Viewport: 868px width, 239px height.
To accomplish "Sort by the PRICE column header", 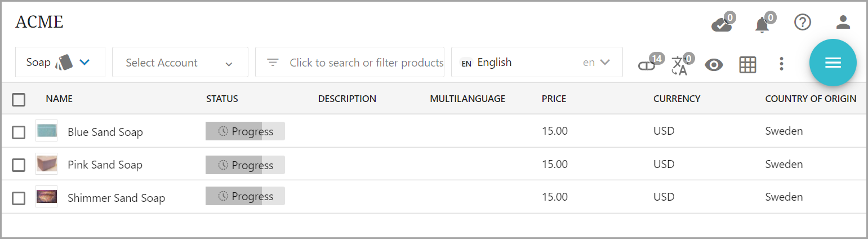I will pos(554,99).
